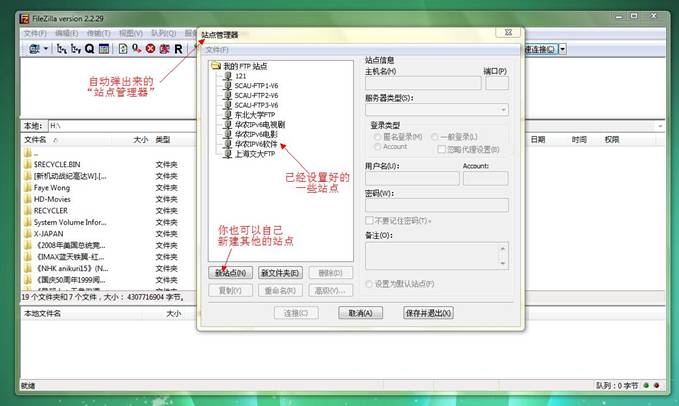Viewport: 679px width, 406px height.
Task: Select the site icon for 华农IPv6电影
Action: tap(228, 134)
